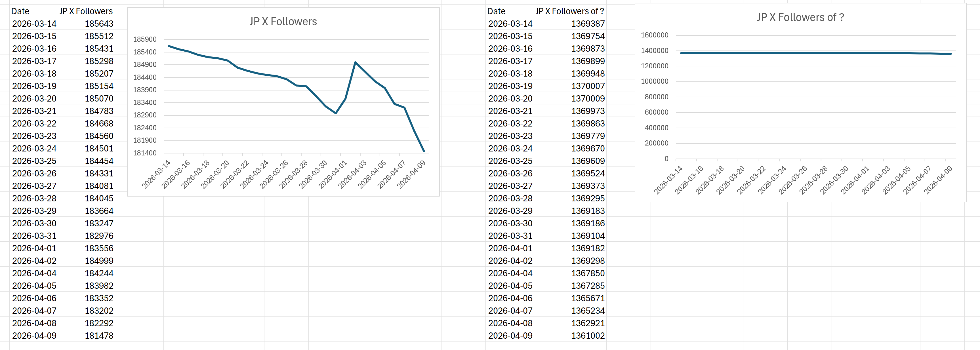The width and height of the screenshot is (980, 350).
Task: Select the cell containing 1369387
Action: point(587,24)
